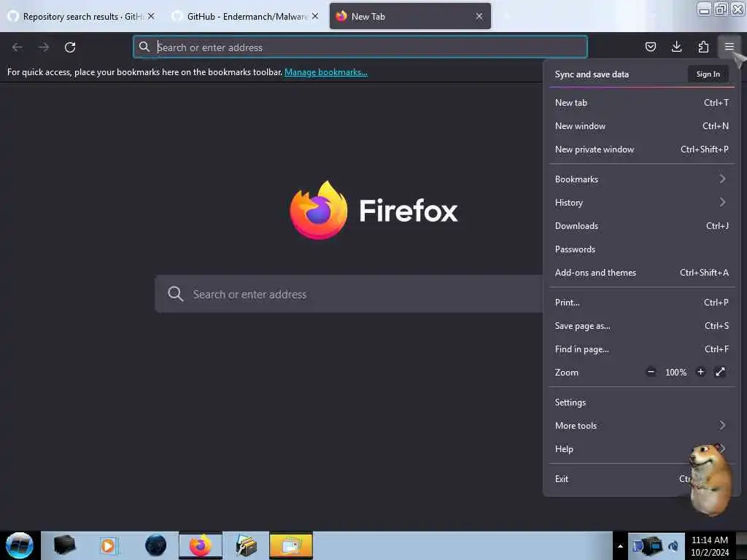This screenshot has height=560, width=747.
Task: Click the Reload page button
Action: point(70,47)
